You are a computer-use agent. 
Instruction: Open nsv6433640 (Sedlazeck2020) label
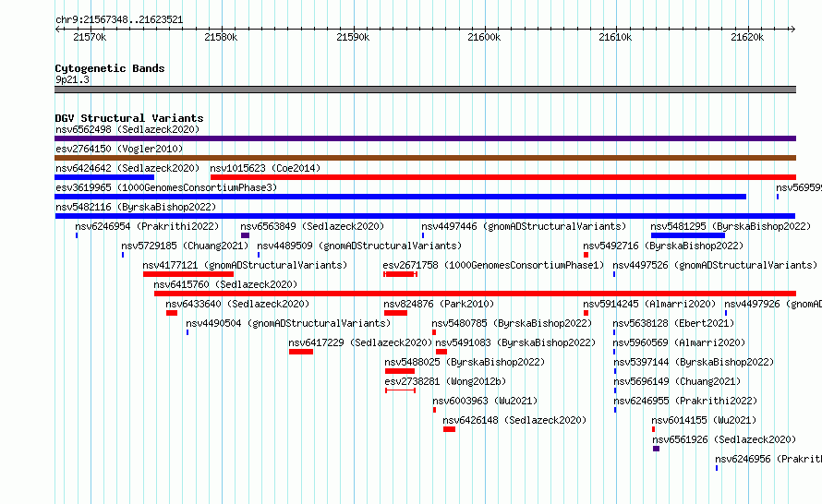pos(237,304)
